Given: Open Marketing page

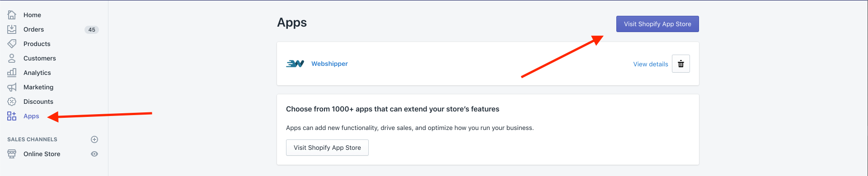Looking at the screenshot, I should click(38, 87).
